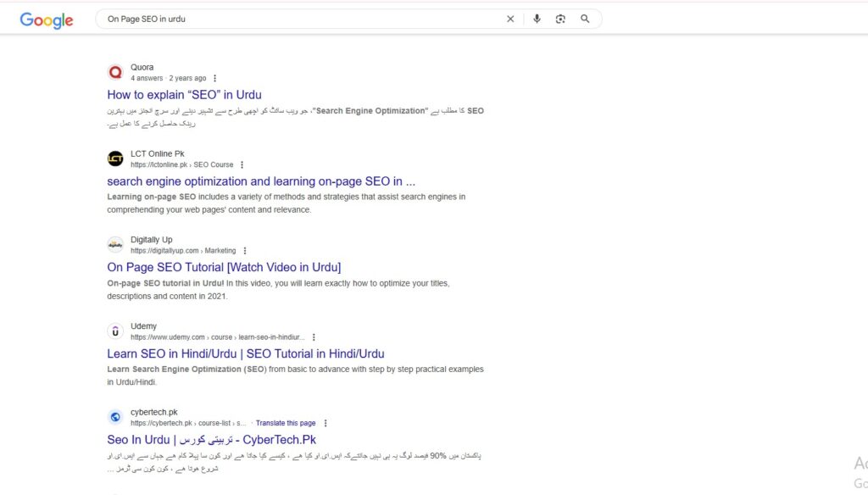Click the Udemy favicon
The height and width of the screenshot is (495, 868).
[115, 331]
